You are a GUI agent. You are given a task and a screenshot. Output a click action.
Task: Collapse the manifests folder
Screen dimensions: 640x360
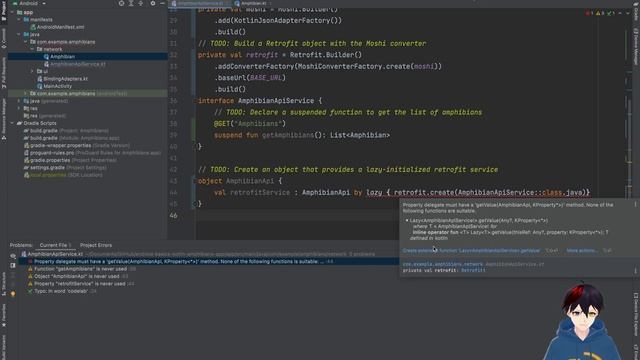[x=19, y=20]
